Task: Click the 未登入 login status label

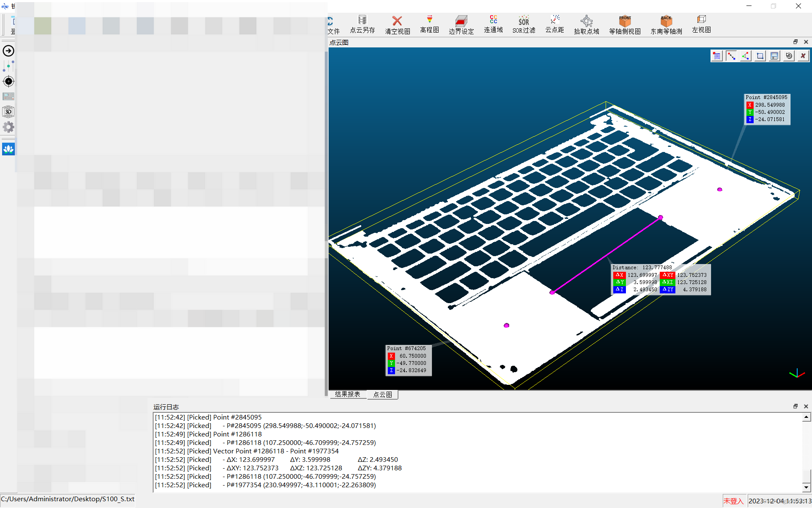Action: [733, 501]
